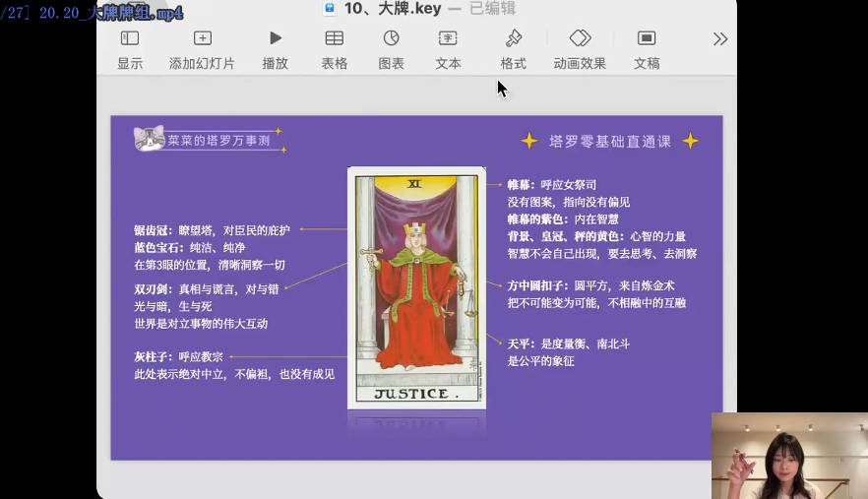Select the 双刃剑 description text block

pyautogui.click(x=208, y=306)
